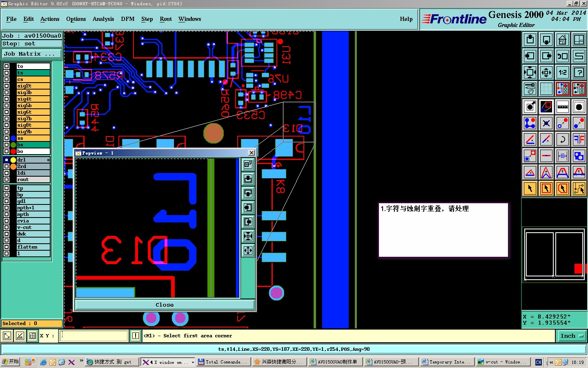Open the DFM menu
588x368 pixels.
pos(127,19)
